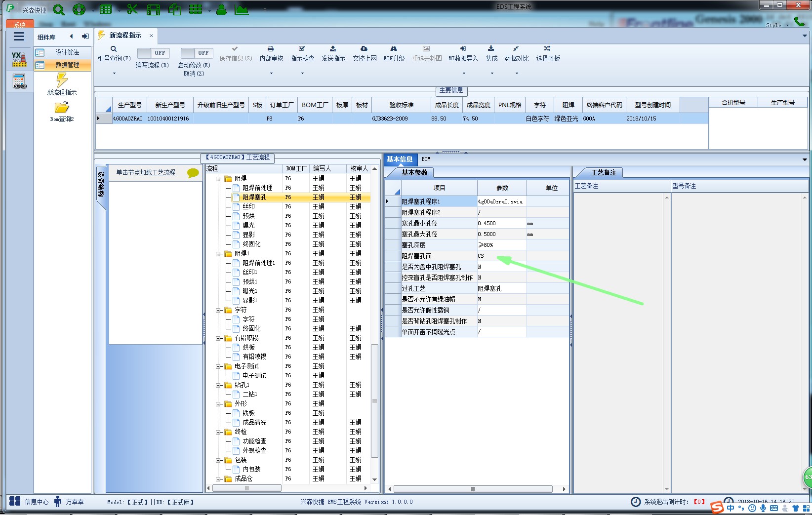Screen dimensions: 812x515
Task: Open dropdown arrow under 型号查询(F)
Action: click(114, 74)
